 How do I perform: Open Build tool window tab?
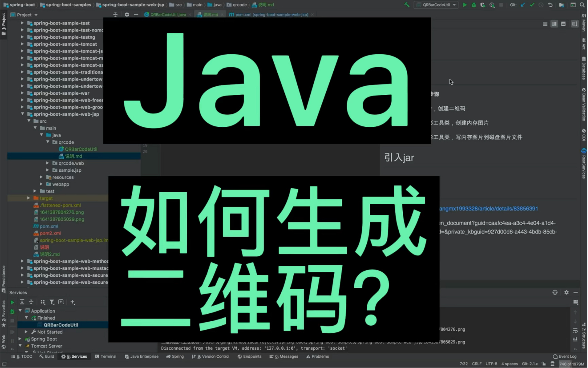tap(47, 356)
